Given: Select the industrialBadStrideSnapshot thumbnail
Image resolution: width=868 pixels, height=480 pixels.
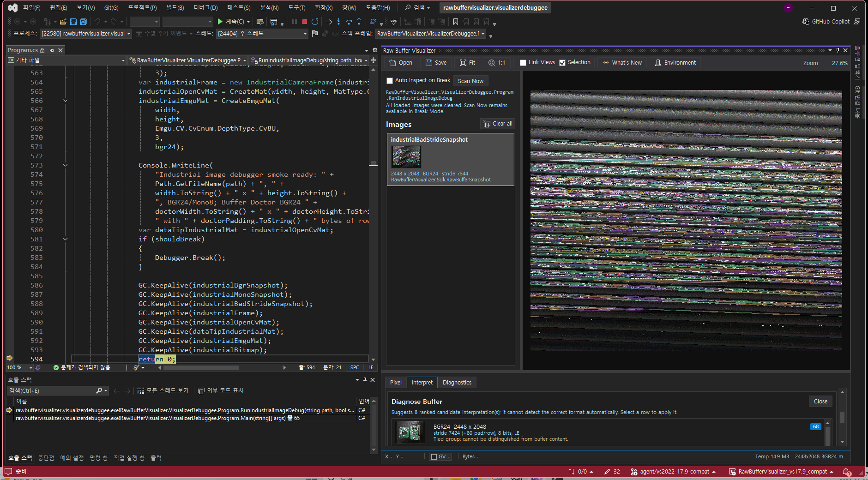Looking at the screenshot, I should tap(406, 156).
